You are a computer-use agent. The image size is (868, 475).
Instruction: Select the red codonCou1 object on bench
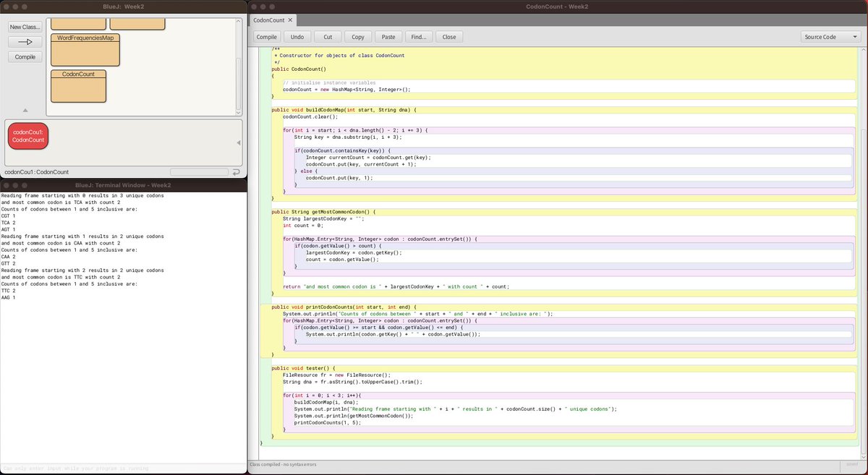28,136
